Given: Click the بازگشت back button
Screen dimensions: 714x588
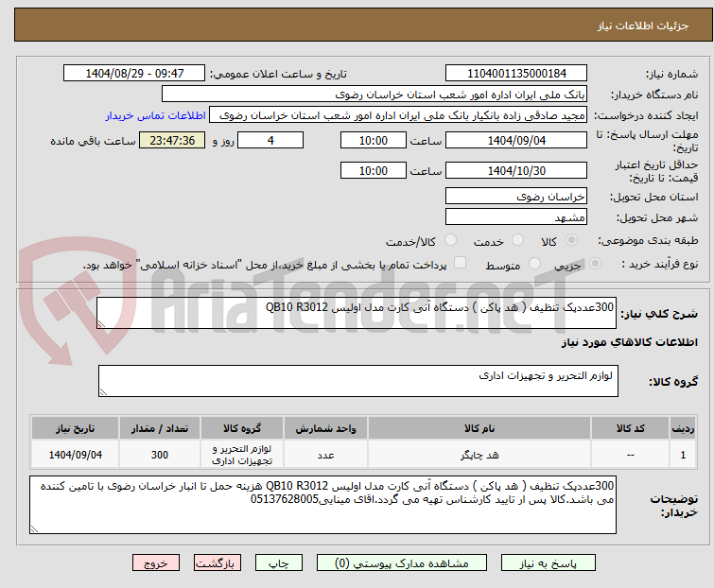Looking at the screenshot, I should 218,563.
